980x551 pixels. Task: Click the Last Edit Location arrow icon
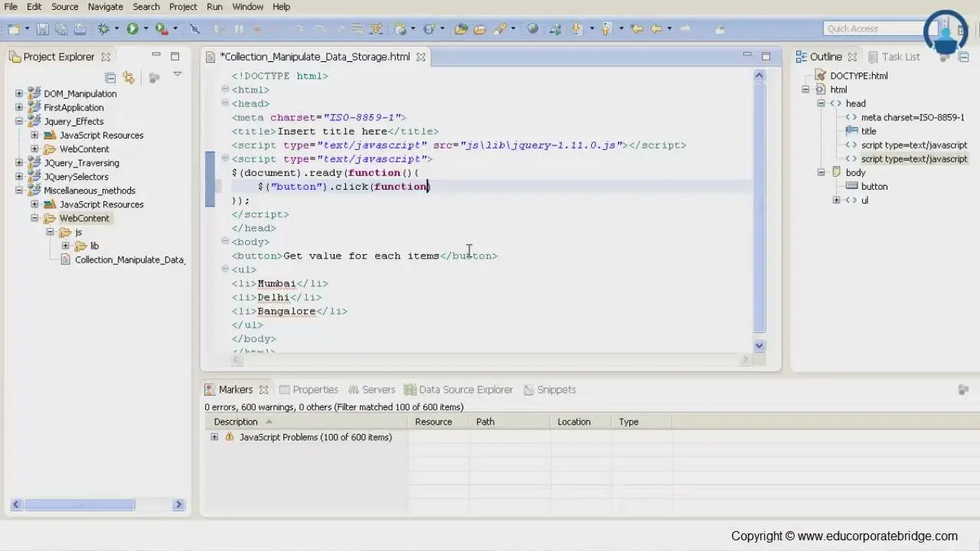pyautogui.click(x=637, y=29)
